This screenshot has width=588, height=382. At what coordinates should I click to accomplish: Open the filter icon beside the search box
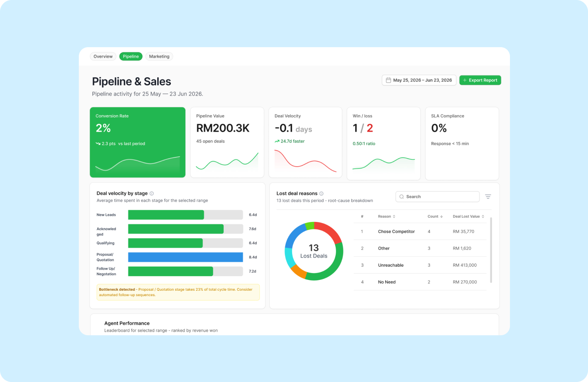(x=488, y=197)
